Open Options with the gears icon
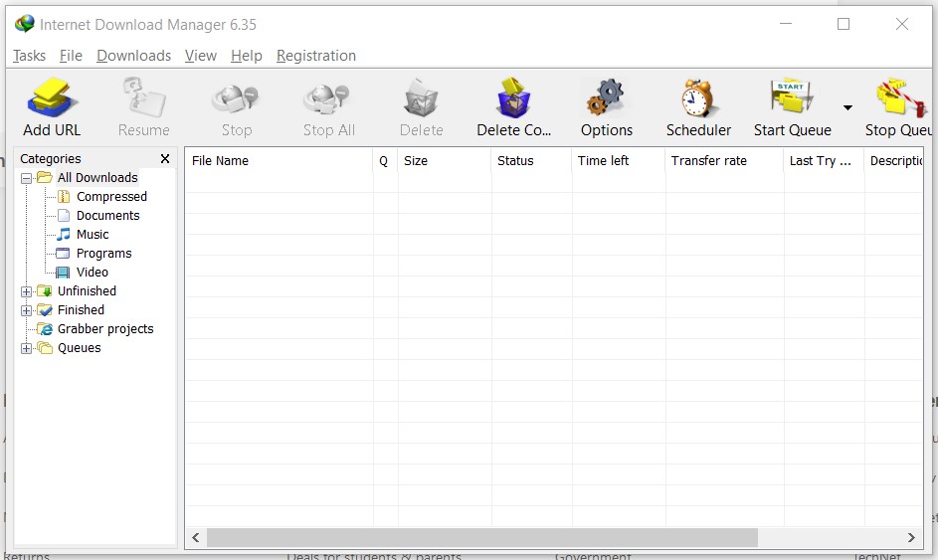938x560 pixels. (606, 97)
